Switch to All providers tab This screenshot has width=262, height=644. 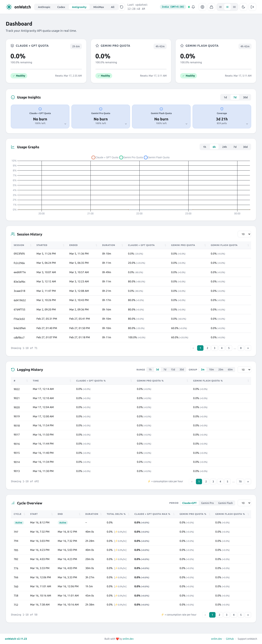coord(113,7)
